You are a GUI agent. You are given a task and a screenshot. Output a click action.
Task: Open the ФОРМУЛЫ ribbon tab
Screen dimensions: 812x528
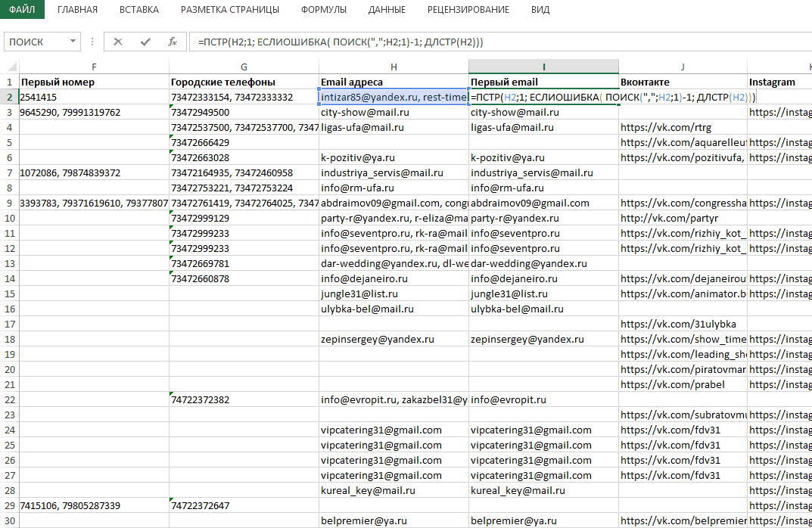[324, 9]
